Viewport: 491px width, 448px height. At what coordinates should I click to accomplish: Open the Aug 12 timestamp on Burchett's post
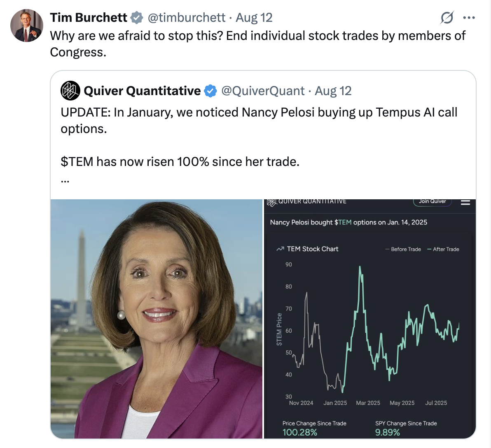click(254, 18)
